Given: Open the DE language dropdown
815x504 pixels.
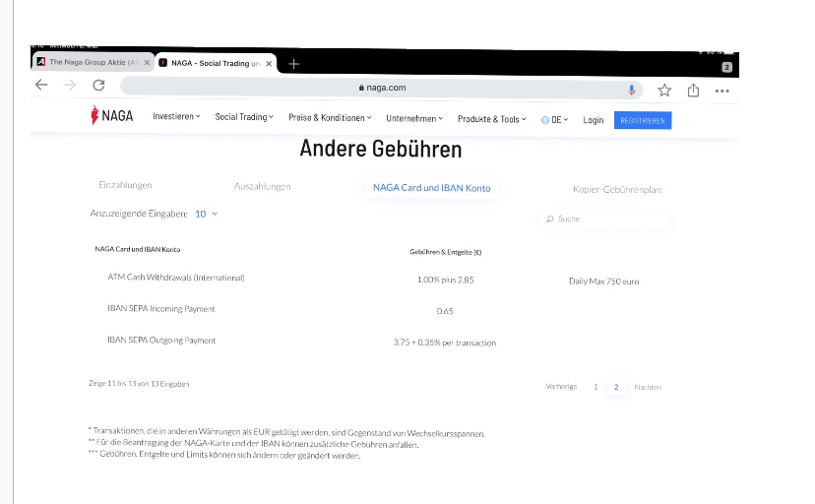Looking at the screenshot, I should pyautogui.click(x=555, y=120).
